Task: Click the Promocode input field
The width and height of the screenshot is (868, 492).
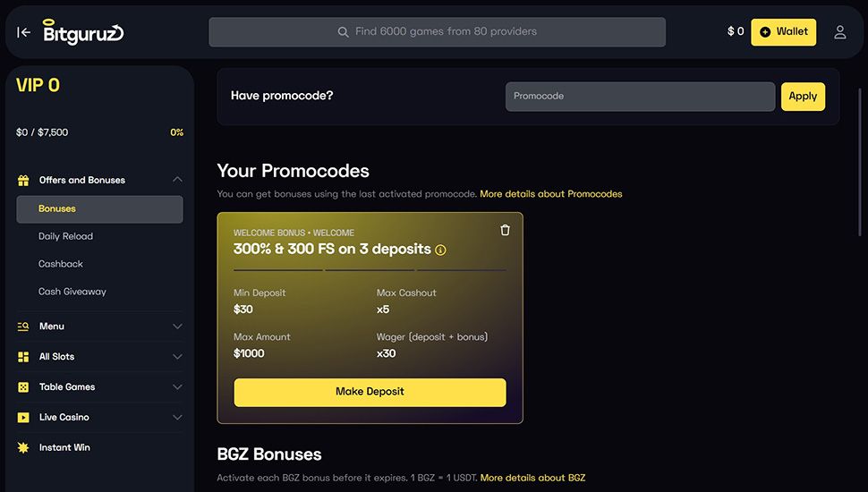Action: click(640, 97)
